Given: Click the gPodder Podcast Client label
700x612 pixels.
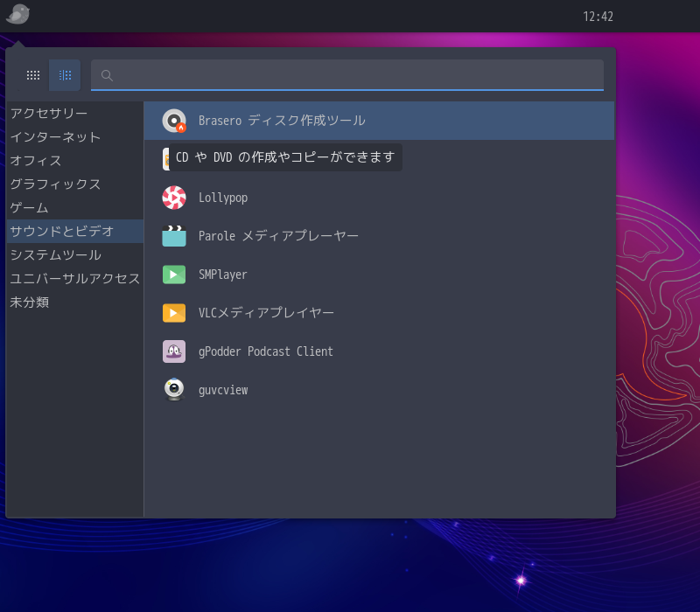Looking at the screenshot, I should click(x=266, y=351).
